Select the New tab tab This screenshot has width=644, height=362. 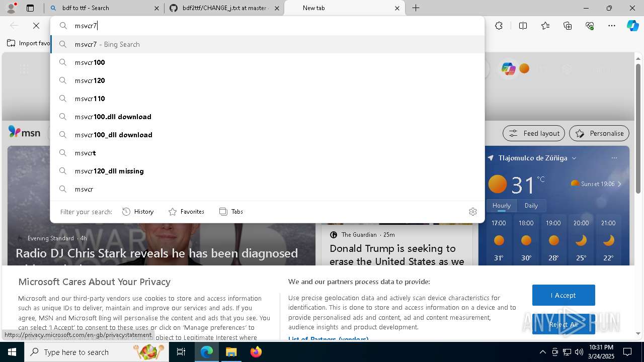click(x=345, y=8)
